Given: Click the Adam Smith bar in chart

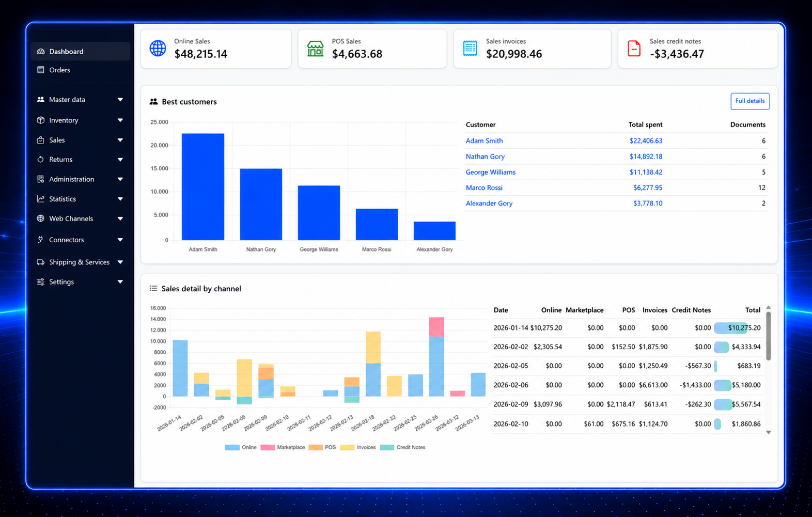Looking at the screenshot, I should [x=203, y=187].
